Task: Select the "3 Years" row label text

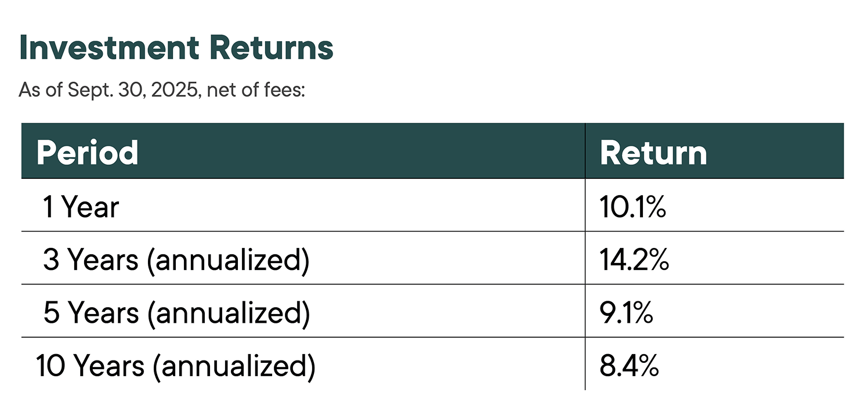Action: click(x=91, y=260)
